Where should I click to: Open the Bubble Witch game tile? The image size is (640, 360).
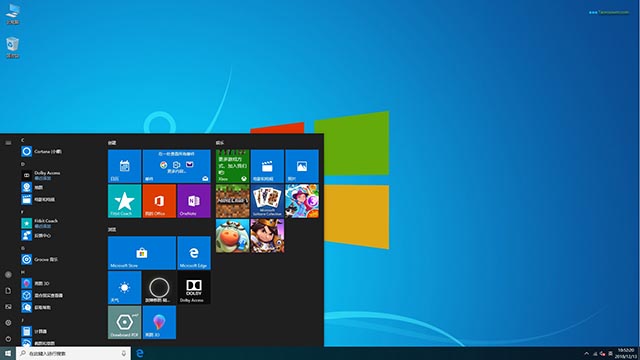click(302, 201)
